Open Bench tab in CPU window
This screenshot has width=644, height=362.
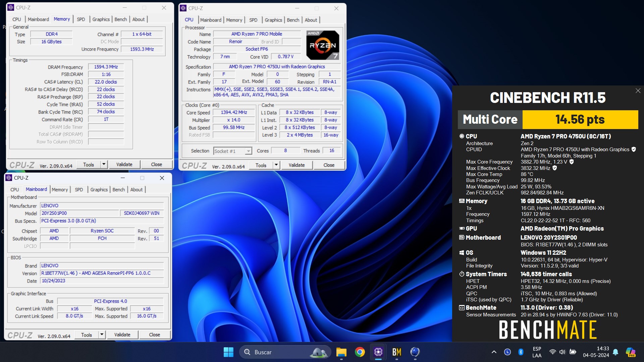coord(293,20)
